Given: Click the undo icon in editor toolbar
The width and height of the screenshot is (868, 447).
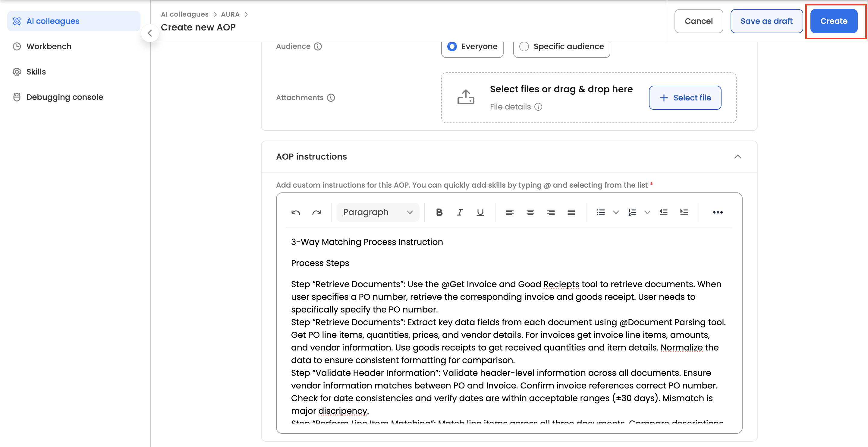Looking at the screenshot, I should [x=295, y=212].
